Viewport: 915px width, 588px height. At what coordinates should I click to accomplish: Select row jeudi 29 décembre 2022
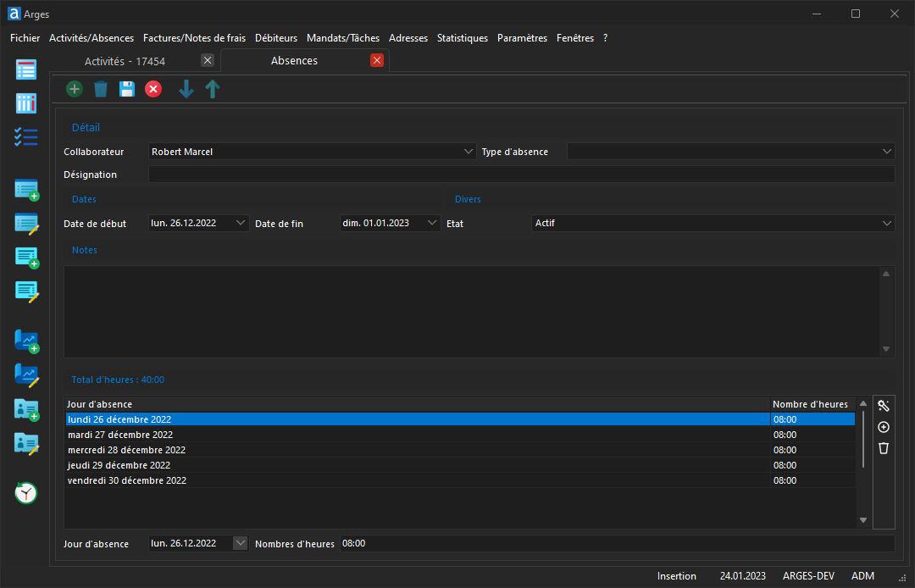[460, 465]
